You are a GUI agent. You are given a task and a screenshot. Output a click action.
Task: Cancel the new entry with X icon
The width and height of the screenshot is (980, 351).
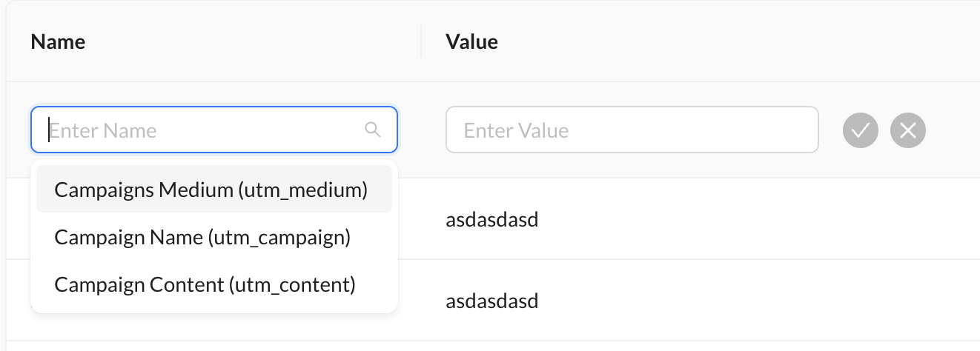click(908, 131)
